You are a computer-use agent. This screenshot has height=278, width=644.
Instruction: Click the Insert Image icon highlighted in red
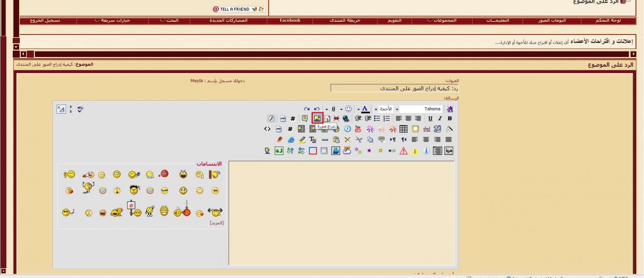(x=317, y=119)
